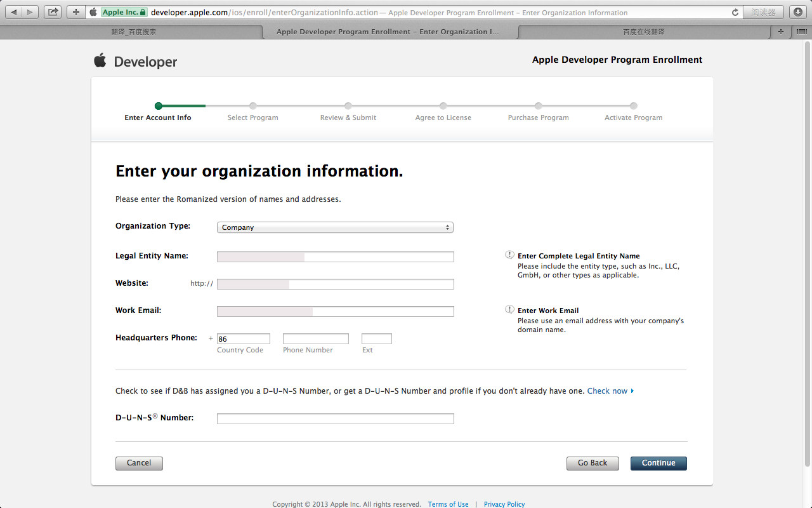Screen dimensions: 812x508
Task: Click the Activate Program step
Action: point(634,112)
